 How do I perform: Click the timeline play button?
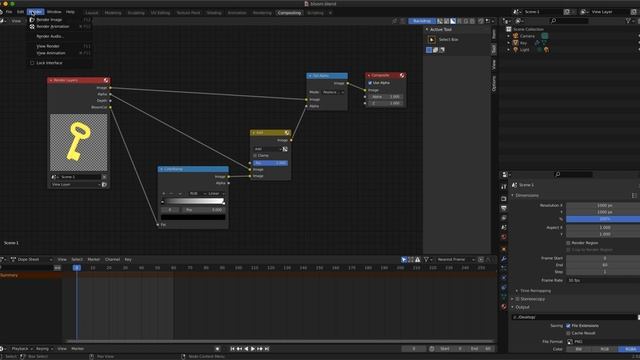[253, 349]
